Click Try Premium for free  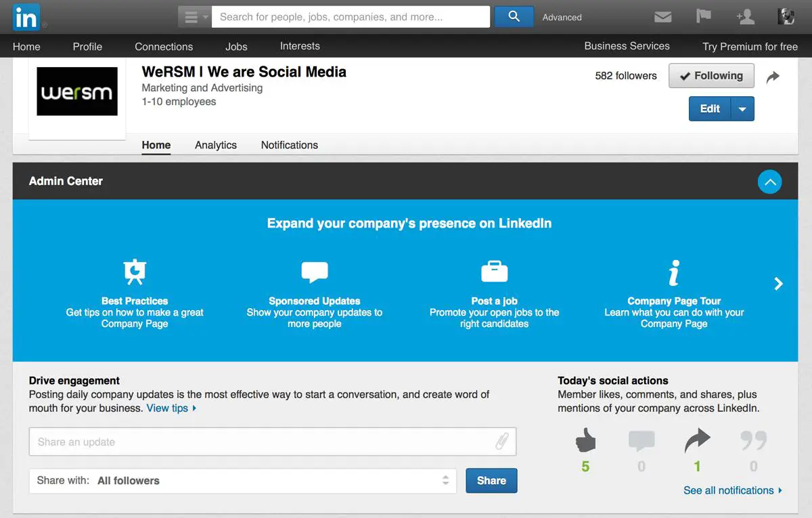(x=750, y=47)
